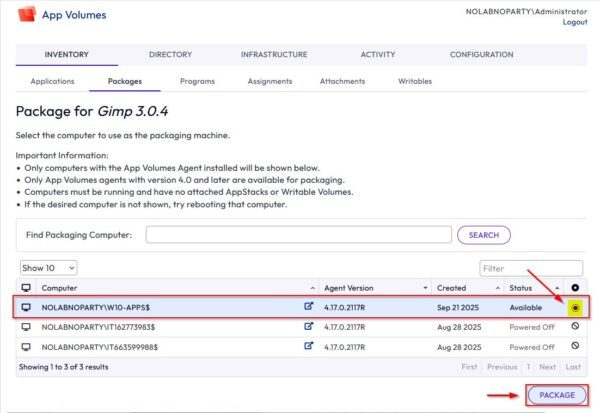The width and height of the screenshot is (600, 413).
Task: Click the App Volumes title link
Action: 74,15
